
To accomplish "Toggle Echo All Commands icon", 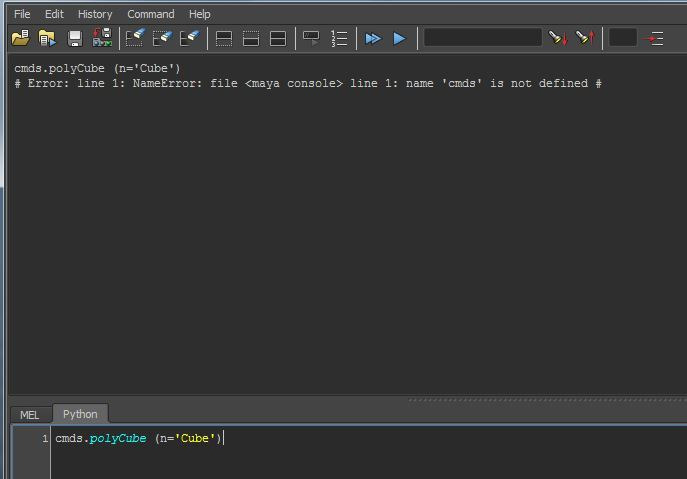I will coord(312,38).
